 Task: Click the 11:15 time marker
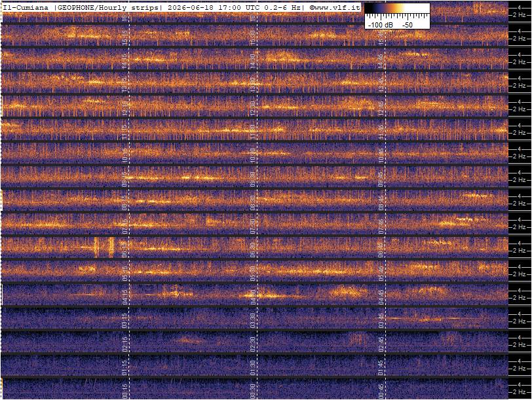[125, 132]
